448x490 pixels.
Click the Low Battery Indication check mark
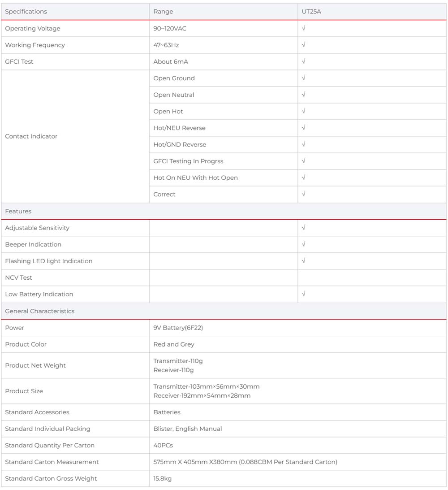(x=304, y=294)
